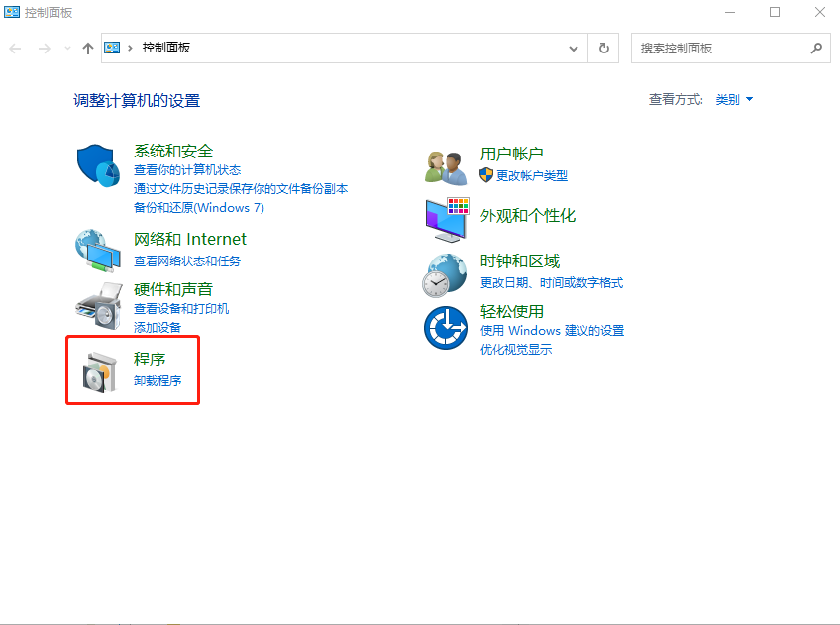Screen dimensions: 840x625
Task: Open 查看你的计算机状态
Action: click(190, 170)
